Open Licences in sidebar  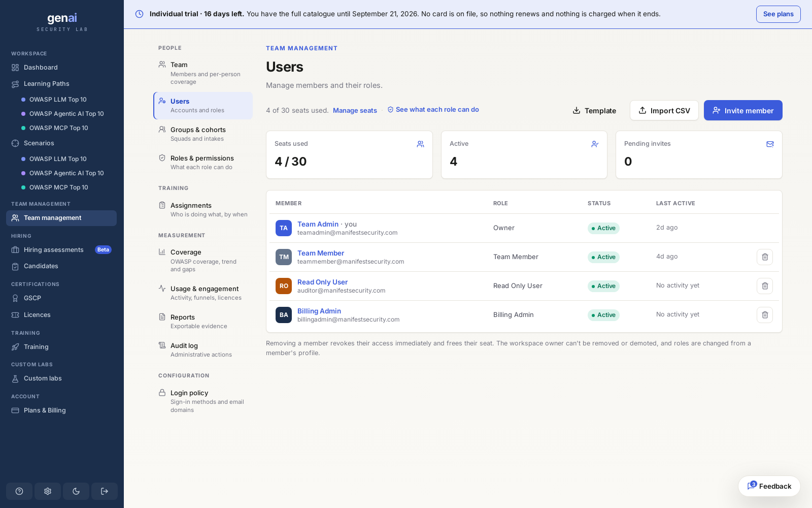pyautogui.click(x=61, y=315)
